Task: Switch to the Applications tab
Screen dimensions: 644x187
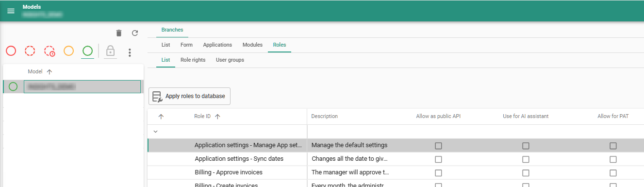Action: coord(217,45)
